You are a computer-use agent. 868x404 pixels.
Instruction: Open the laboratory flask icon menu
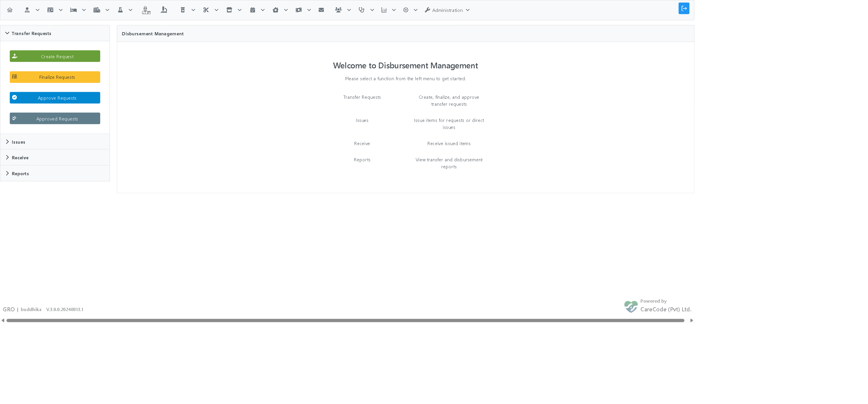point(120,10)
